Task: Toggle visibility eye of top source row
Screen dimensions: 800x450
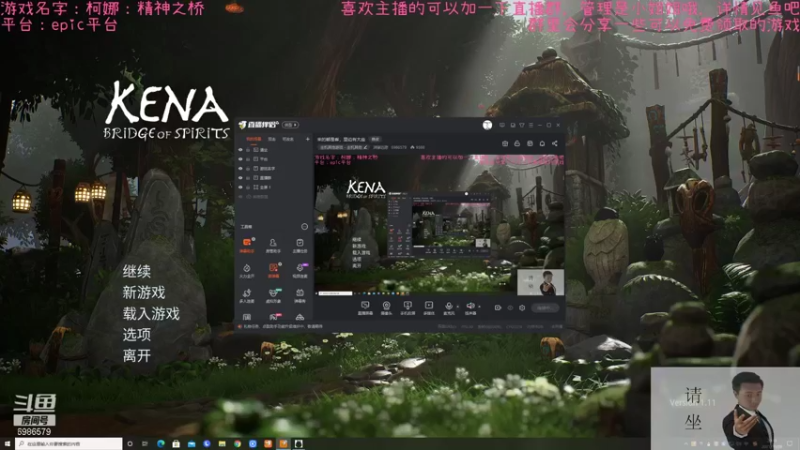Action: [x=240, y=149]
